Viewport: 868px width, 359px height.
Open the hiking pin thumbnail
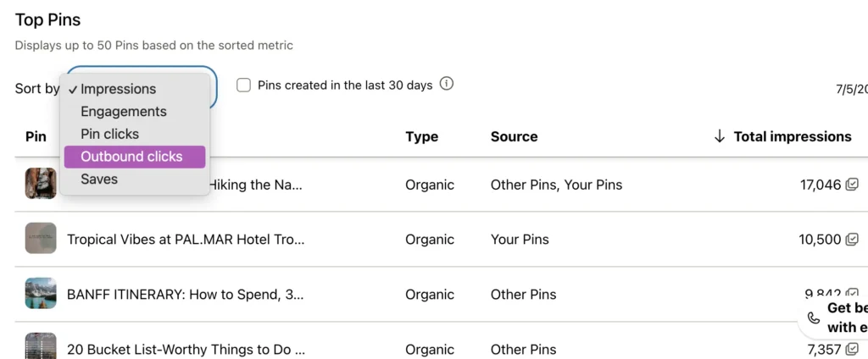[x=41, y=184]
